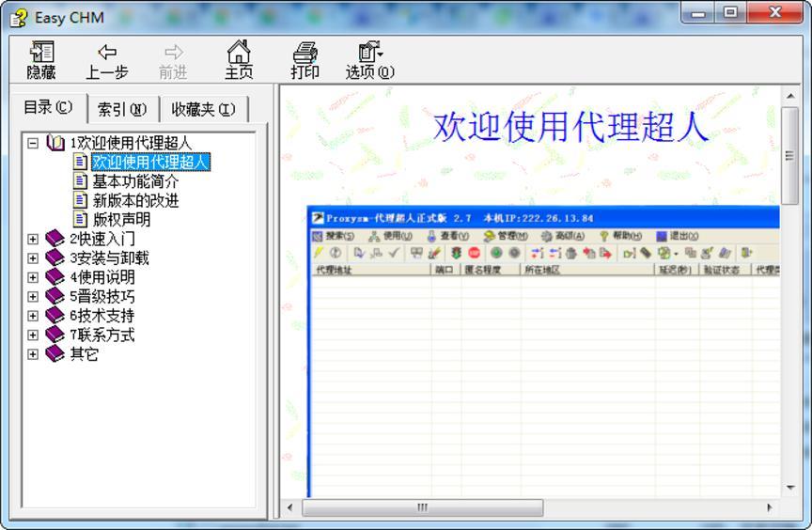Open the 版权声明 topic
Screen dimensions: 812x530
121,220
